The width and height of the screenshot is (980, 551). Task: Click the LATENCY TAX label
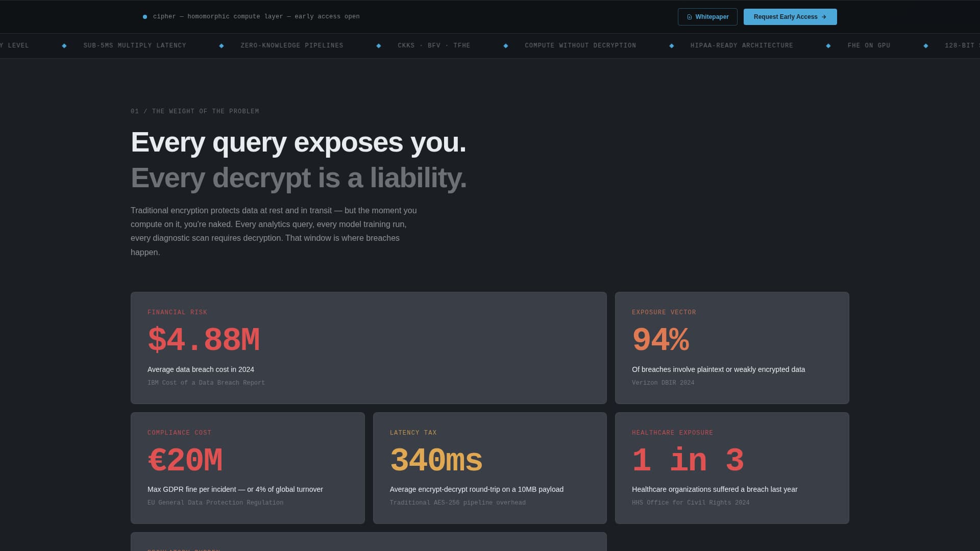tap(413, 433)
